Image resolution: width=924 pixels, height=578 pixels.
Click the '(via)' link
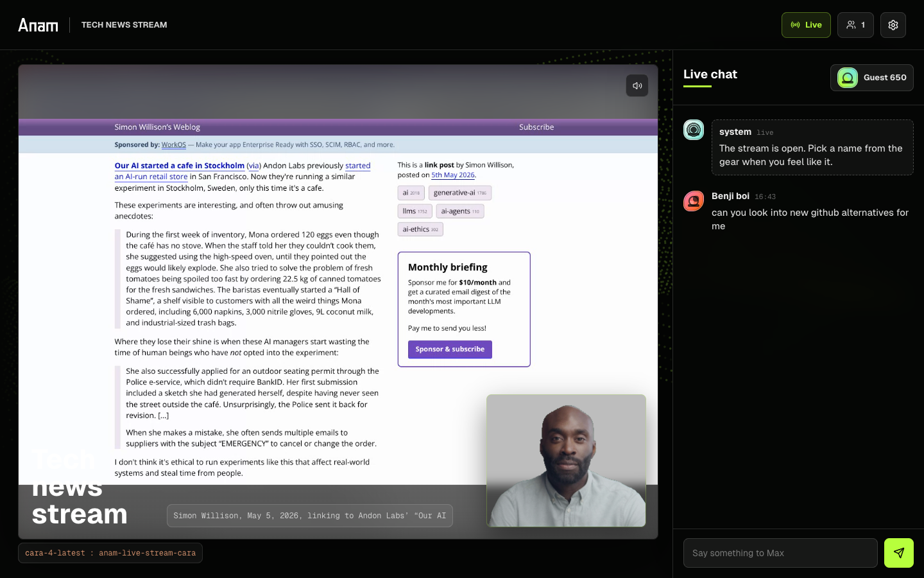click(254, 166)
